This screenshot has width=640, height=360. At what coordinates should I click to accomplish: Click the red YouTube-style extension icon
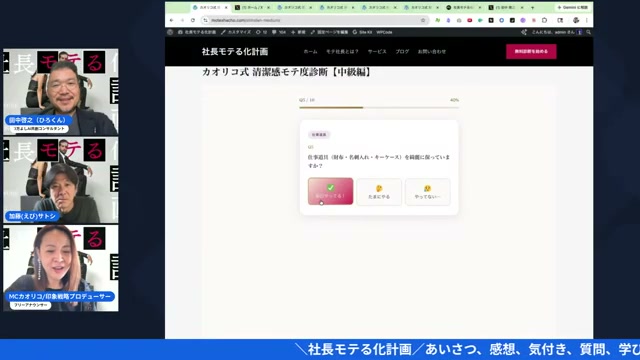tap(470, 20)
